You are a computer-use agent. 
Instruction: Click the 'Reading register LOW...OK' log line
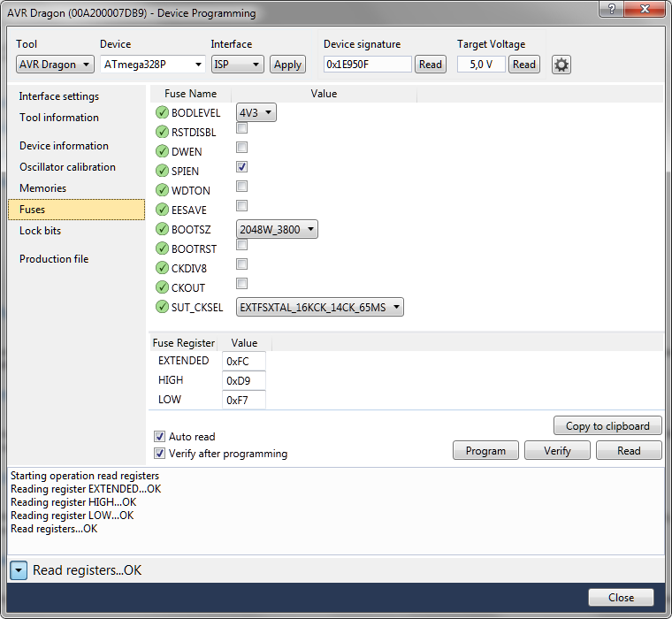click(72, 516)
